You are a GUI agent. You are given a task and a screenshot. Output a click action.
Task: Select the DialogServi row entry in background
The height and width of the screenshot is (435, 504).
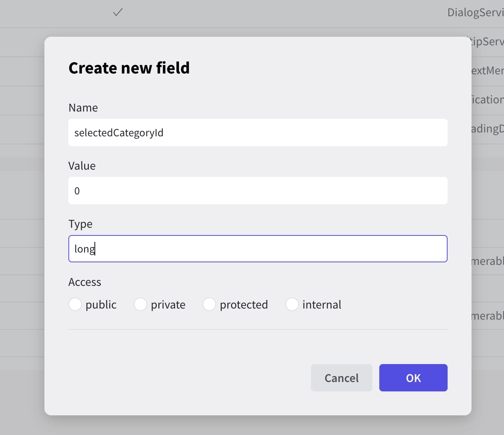[475, 13]
